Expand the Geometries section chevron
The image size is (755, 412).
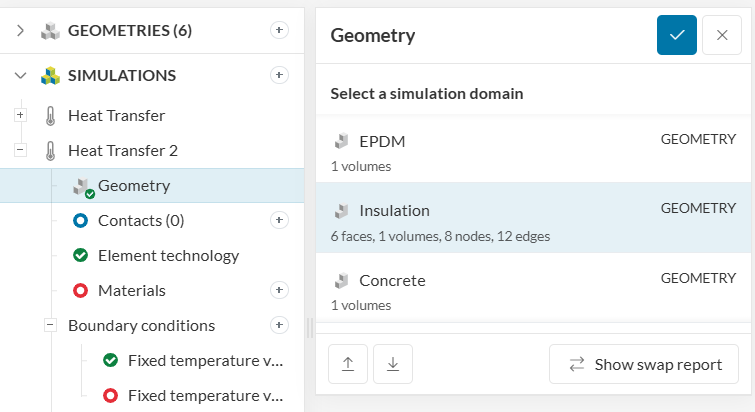pos(20,30)
